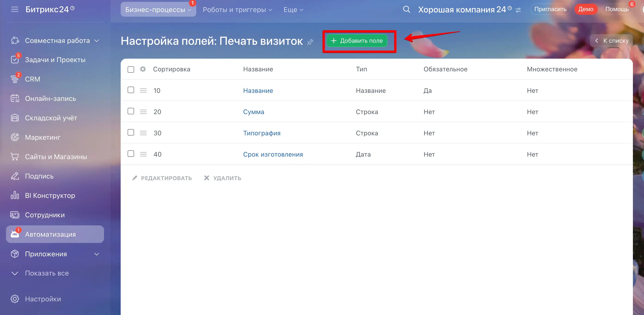Open Настройки gear in the sidebar
Image resolution: width=644 pixels, height=315 pixels.
pos(15,299)
